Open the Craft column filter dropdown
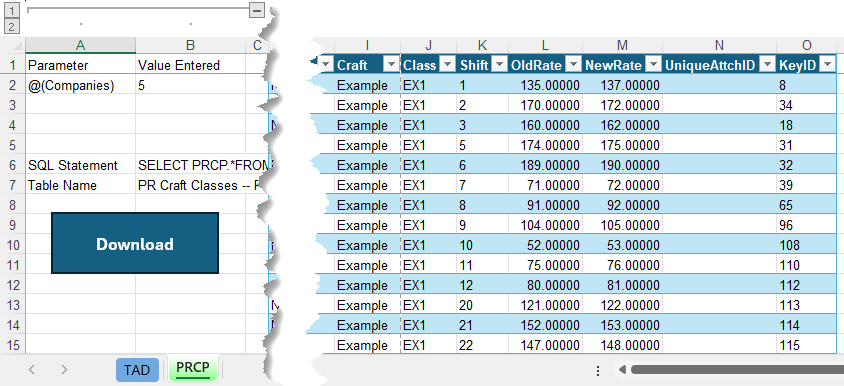Screen dimensions: 844x386 pos(391,65)
